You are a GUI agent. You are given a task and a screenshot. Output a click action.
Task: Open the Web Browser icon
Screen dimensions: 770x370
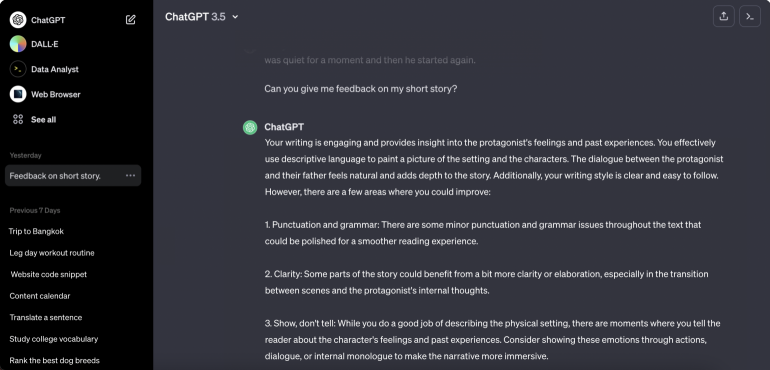18,94
